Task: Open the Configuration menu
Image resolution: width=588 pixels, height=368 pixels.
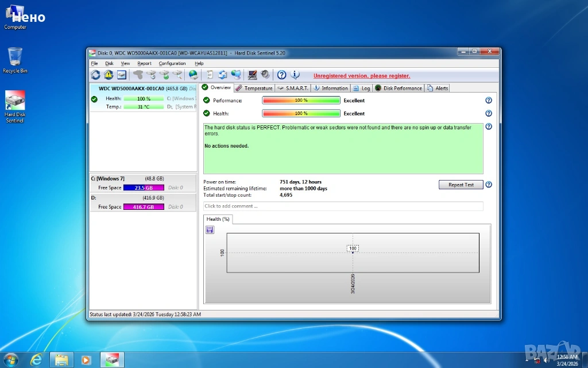Action: pyautogui.click(x=172, y=63)
